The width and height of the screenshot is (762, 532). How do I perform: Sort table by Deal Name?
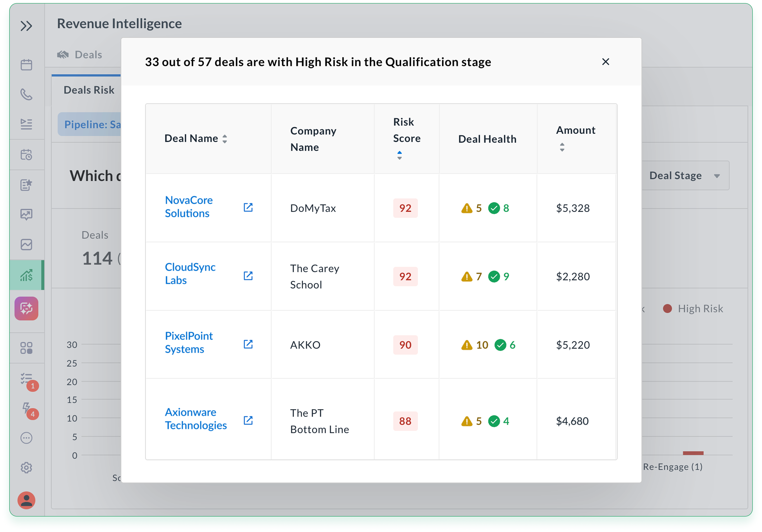pos(225,139)
